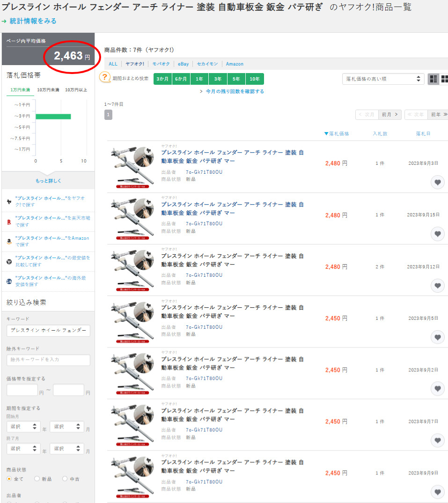
Task: Select the 新品 condition radio button
Action: (37, 479)
